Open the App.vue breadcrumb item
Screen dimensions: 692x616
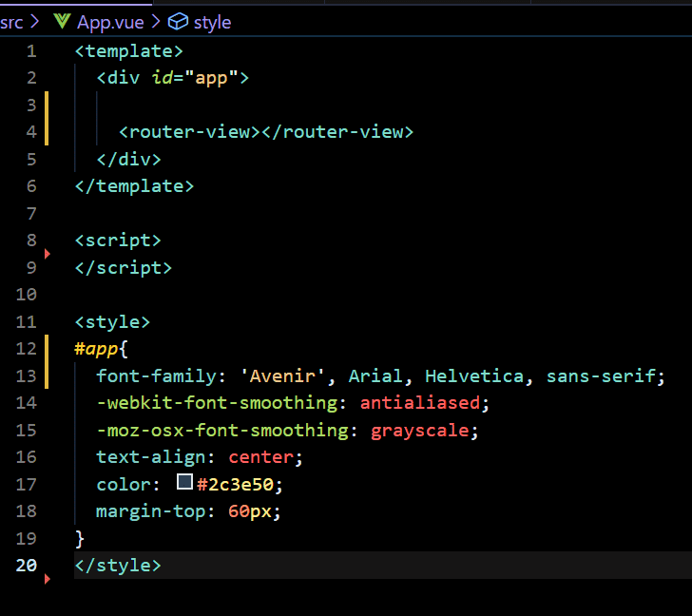click(110, 22)
